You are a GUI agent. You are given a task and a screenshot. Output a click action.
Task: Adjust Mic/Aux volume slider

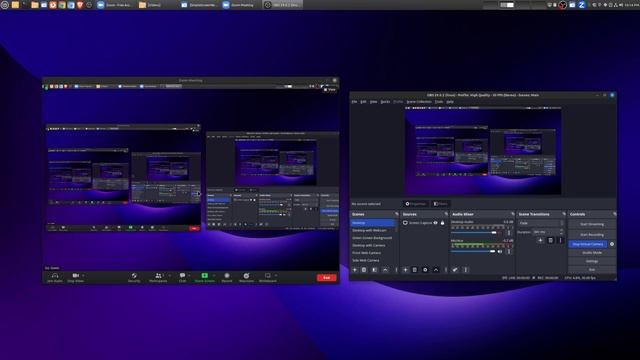[x=473, y=251]
